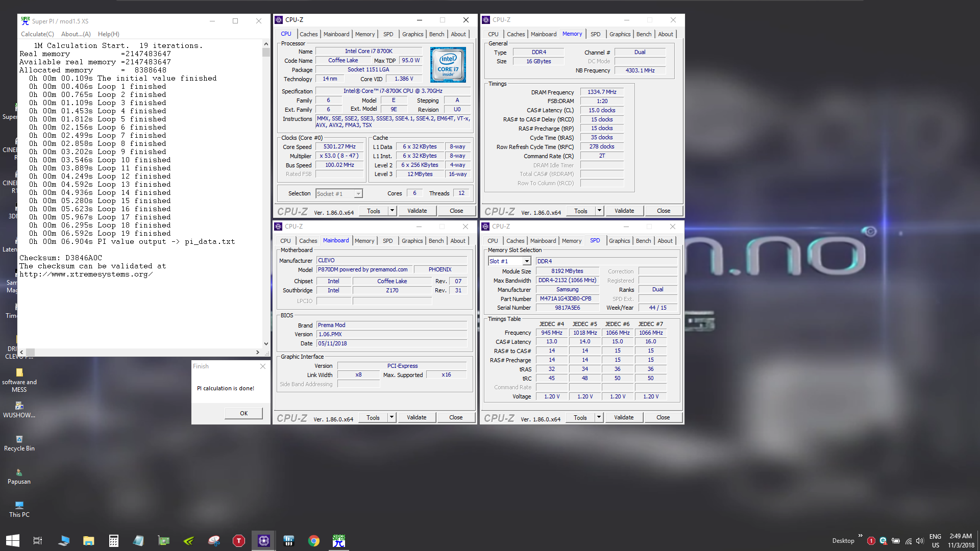The height and width of the screenshot is (551, 980).
Task: Click the battery power tray icon
Action: (896, 541)
